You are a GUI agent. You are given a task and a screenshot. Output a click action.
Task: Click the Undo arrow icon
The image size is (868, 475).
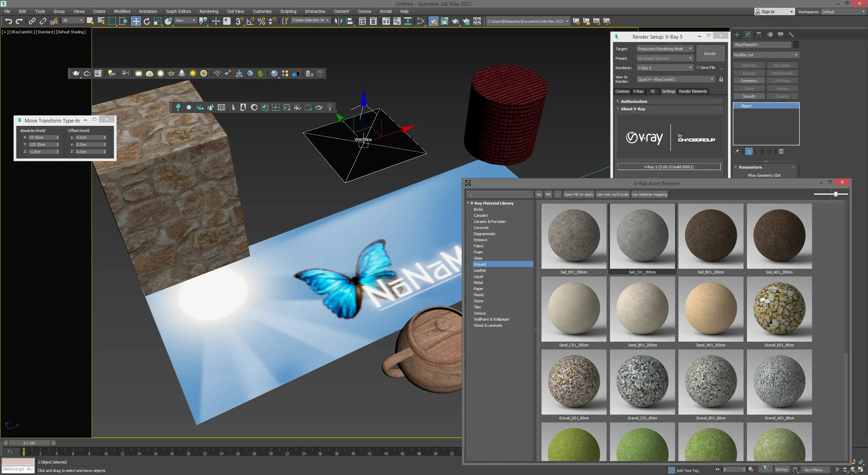[x=8, y=21]
